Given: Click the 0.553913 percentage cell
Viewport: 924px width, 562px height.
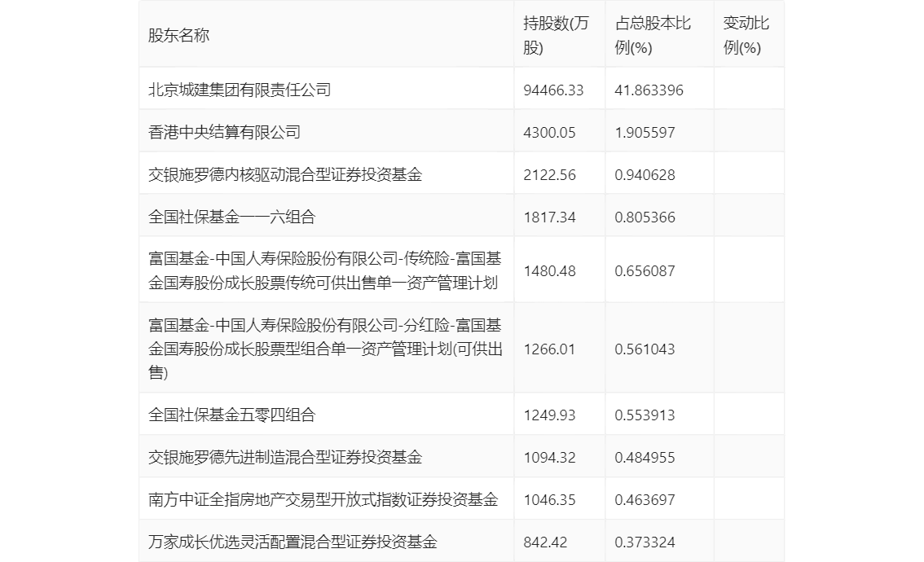Looking at the screenshot, I should click(x=645, y=415).
